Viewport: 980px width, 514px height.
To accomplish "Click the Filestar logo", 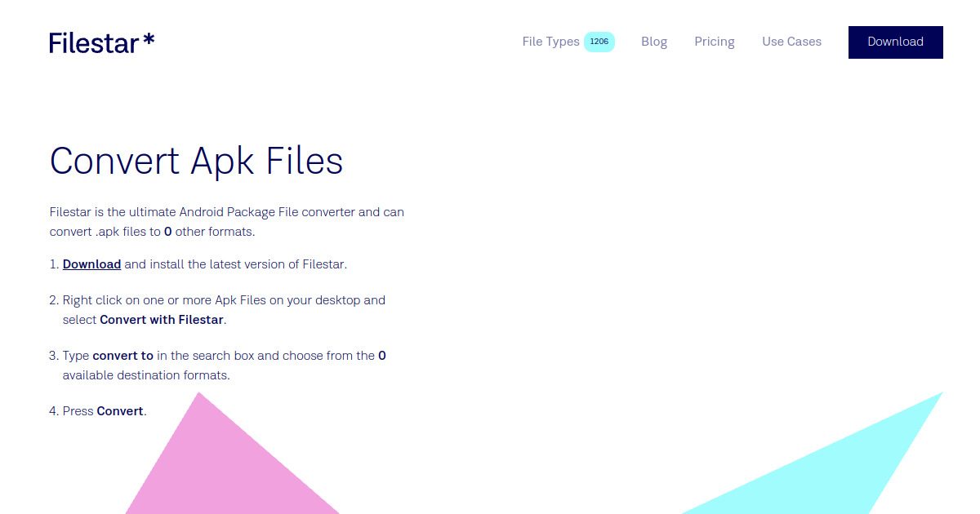I will [102, 42].
